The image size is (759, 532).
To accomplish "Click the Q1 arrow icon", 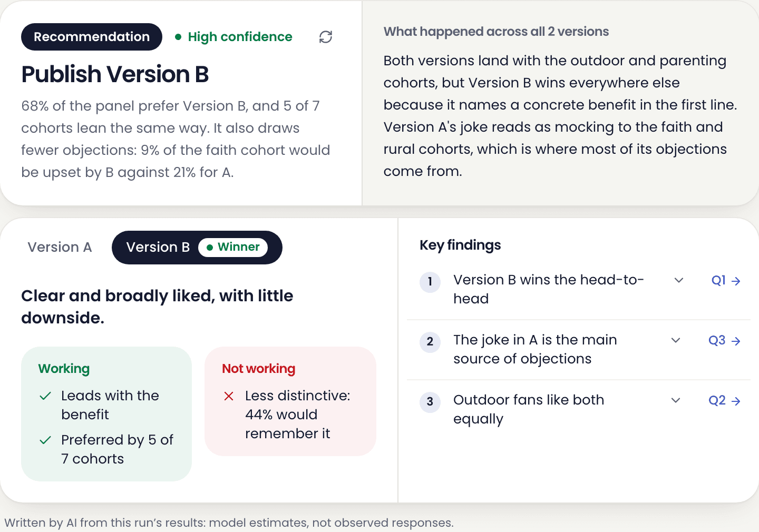I will [x=736, y=281].
